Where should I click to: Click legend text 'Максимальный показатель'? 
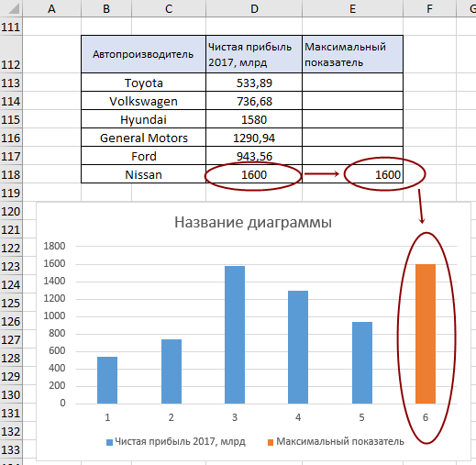coord(340,441)
